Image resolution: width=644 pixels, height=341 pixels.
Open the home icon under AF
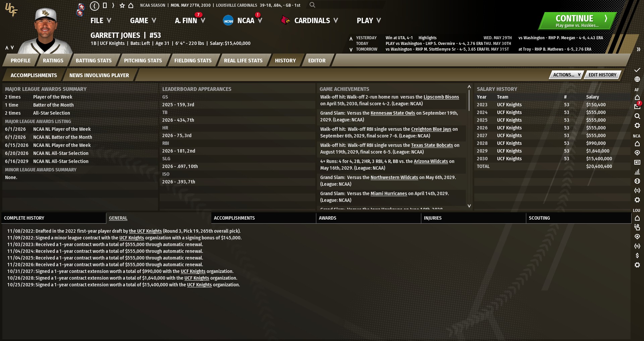[x=637, y=98]
